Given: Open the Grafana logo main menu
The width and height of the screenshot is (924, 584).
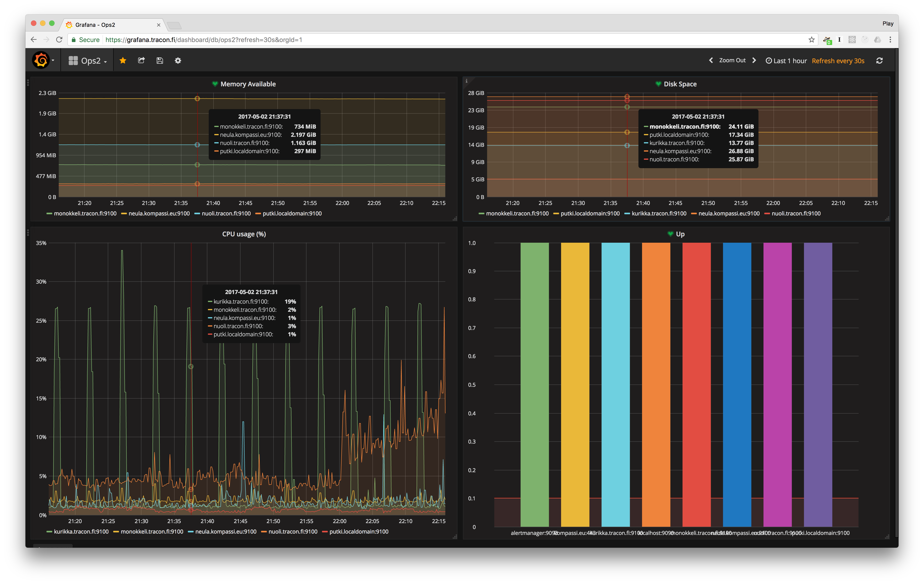Looking at the screenshot, I should tap(43, 61).
